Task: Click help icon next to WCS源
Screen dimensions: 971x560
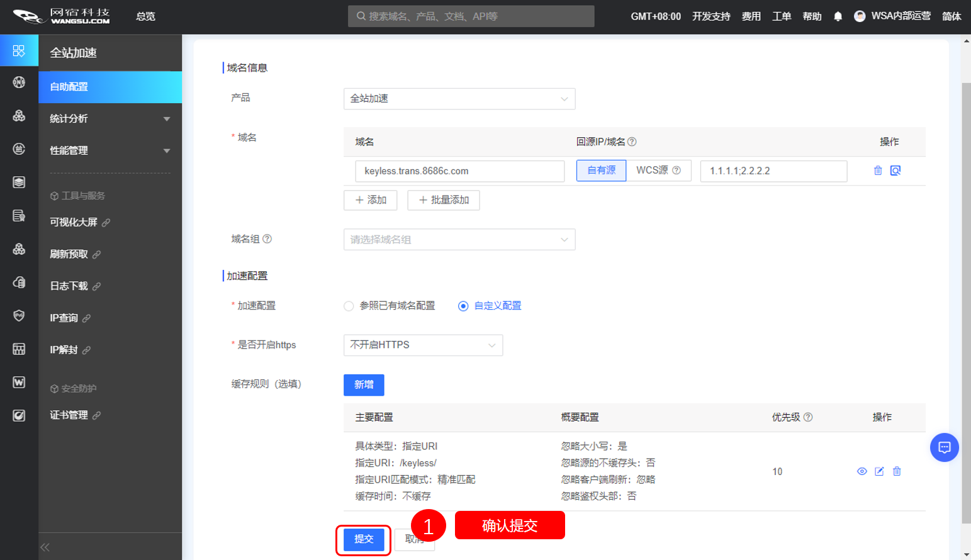Action: pyautogui.click(x=676, y=171)
